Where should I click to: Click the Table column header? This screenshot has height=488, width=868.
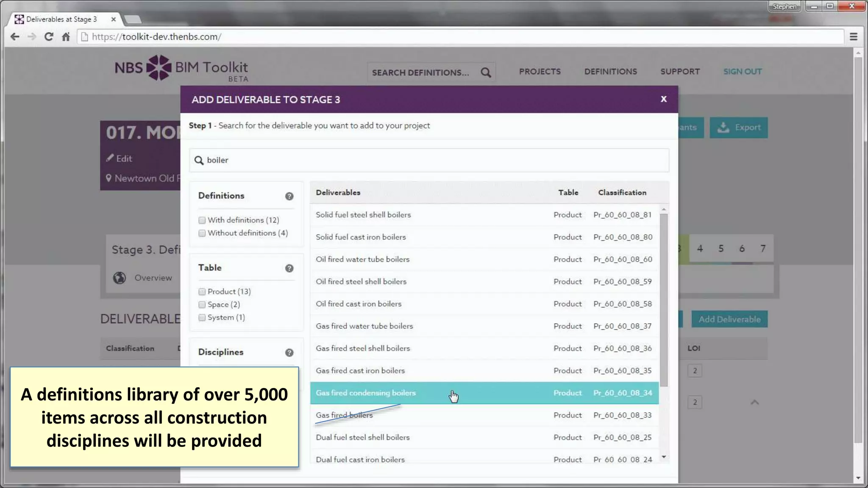pyautogui.click(x=568, y=192)
